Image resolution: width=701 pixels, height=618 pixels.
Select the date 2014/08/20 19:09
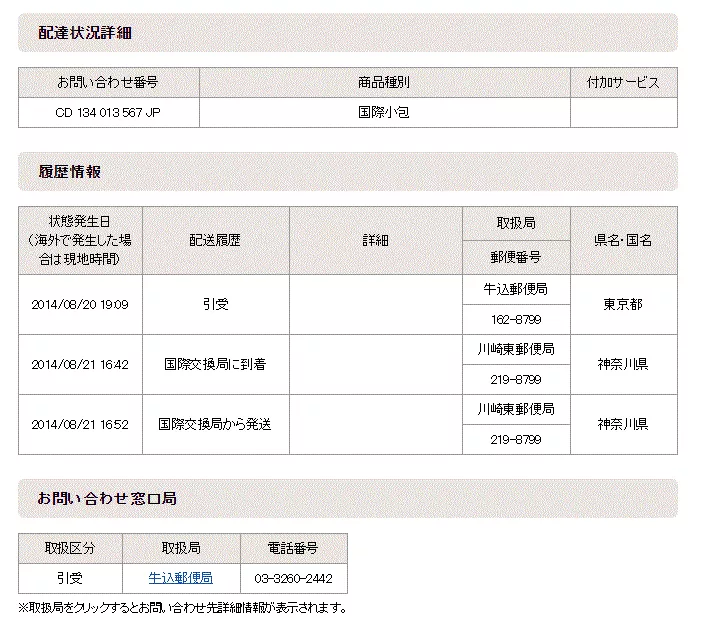[80, 305]
